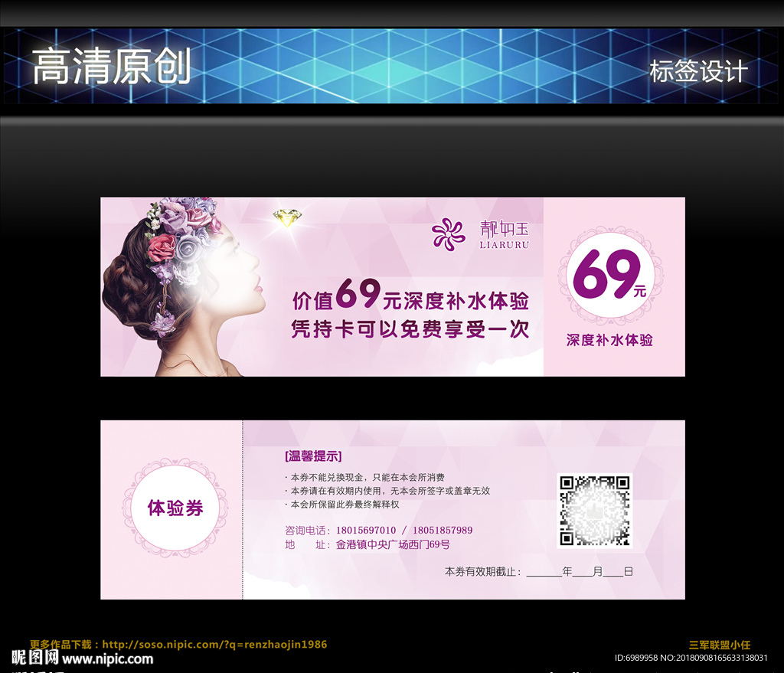Select the QR code on the back card

pos(594,511)
